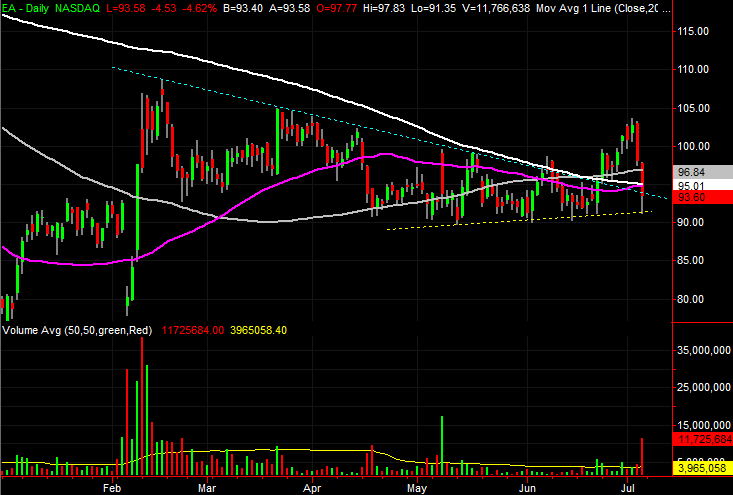Click the tall green volume spike in May
This screenshot has width=733, height=495.
click(442, 445)
